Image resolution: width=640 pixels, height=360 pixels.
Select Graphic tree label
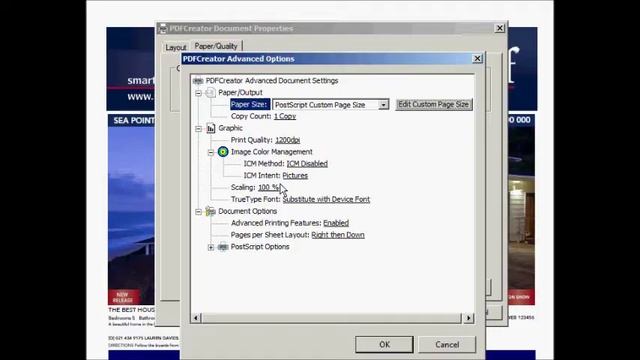pyautogui.click(x=230, y=128)
